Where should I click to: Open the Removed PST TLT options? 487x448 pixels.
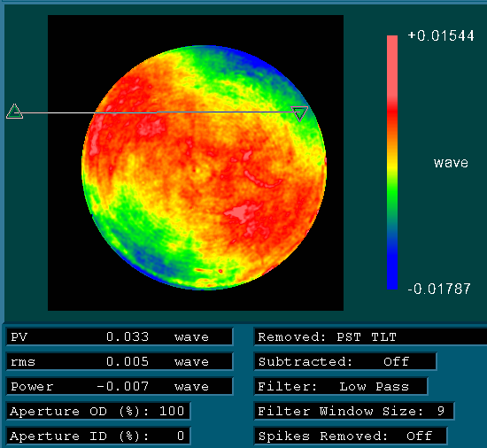point(370,336)
